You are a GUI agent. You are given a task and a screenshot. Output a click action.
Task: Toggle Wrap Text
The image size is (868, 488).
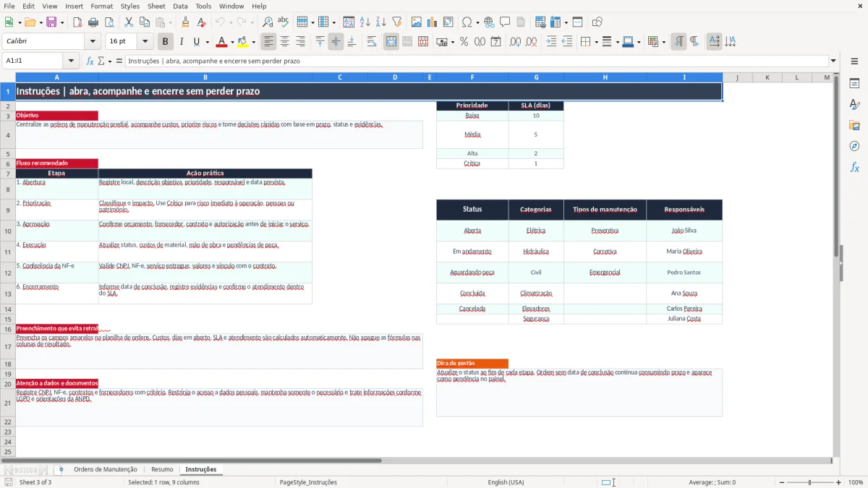coord(372,42)
